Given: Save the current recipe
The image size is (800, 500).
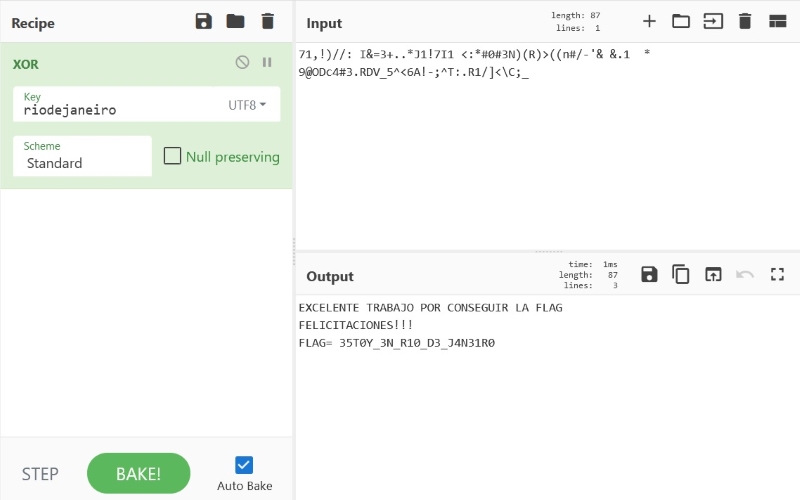Looking at the screenshot, I should coord(204,21).
